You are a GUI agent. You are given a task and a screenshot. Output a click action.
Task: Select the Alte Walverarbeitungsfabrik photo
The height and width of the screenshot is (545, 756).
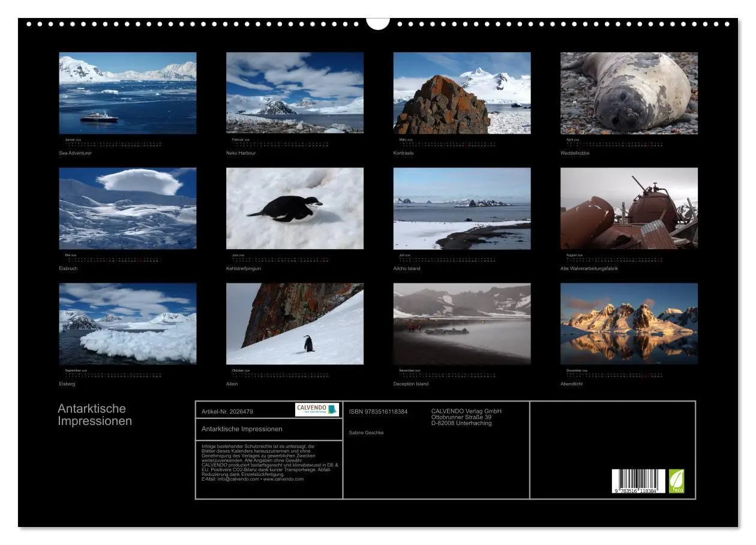click(x=629, y=208)
